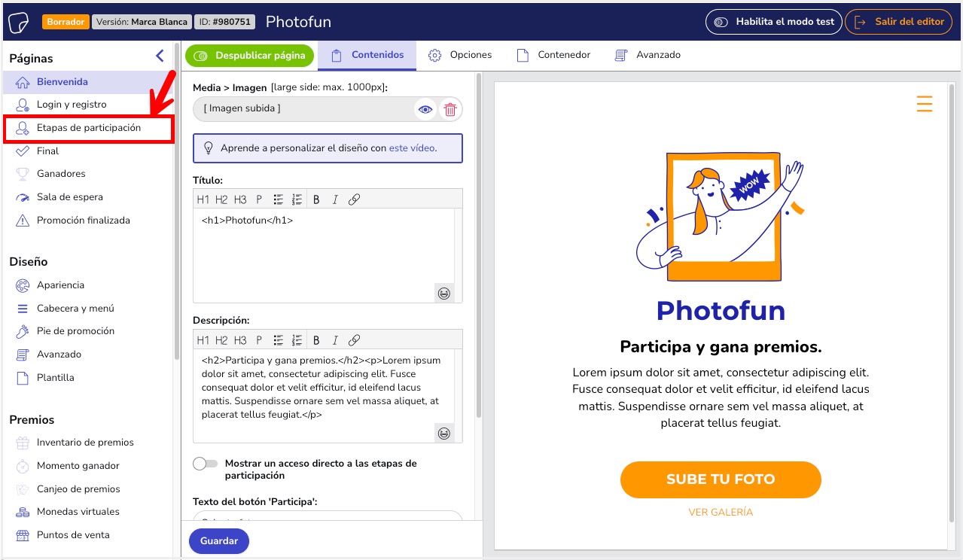Insert link in the Descripción editor
Viewport: 963px width, 560px height.
(x=354, y=340)
